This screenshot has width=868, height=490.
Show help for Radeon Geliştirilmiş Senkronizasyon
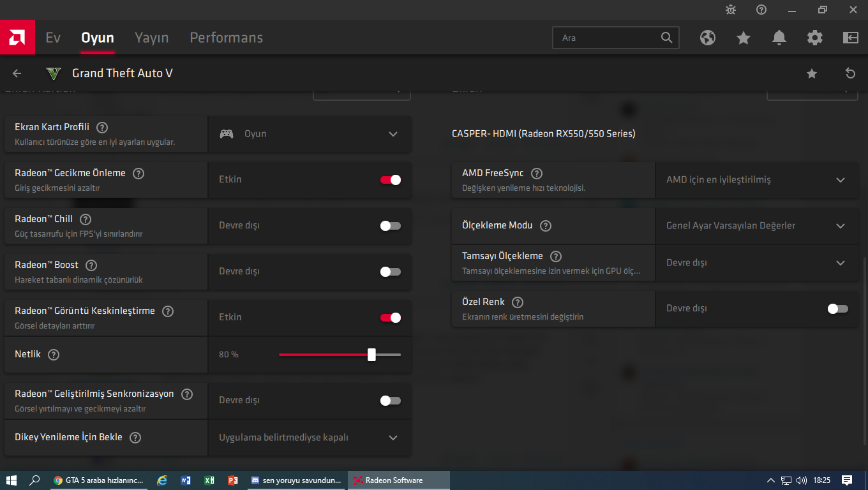(x=187, y=394)
